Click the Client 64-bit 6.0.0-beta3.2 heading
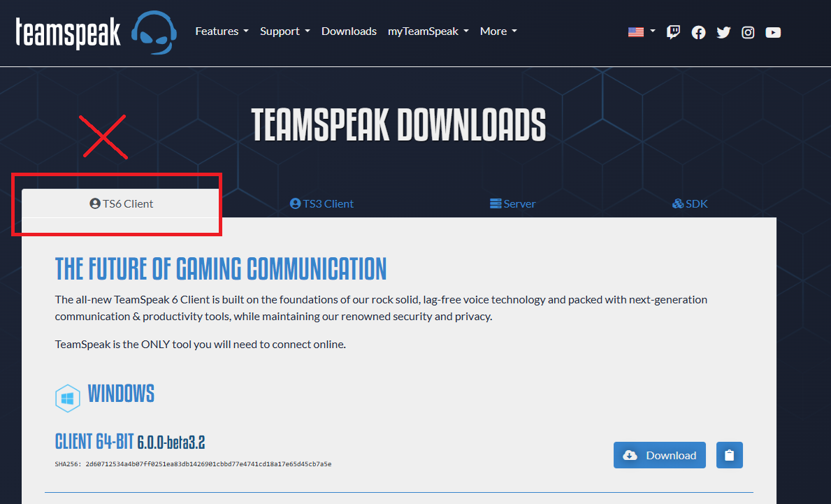The image size is (831, 504). [x=130, y=442]
